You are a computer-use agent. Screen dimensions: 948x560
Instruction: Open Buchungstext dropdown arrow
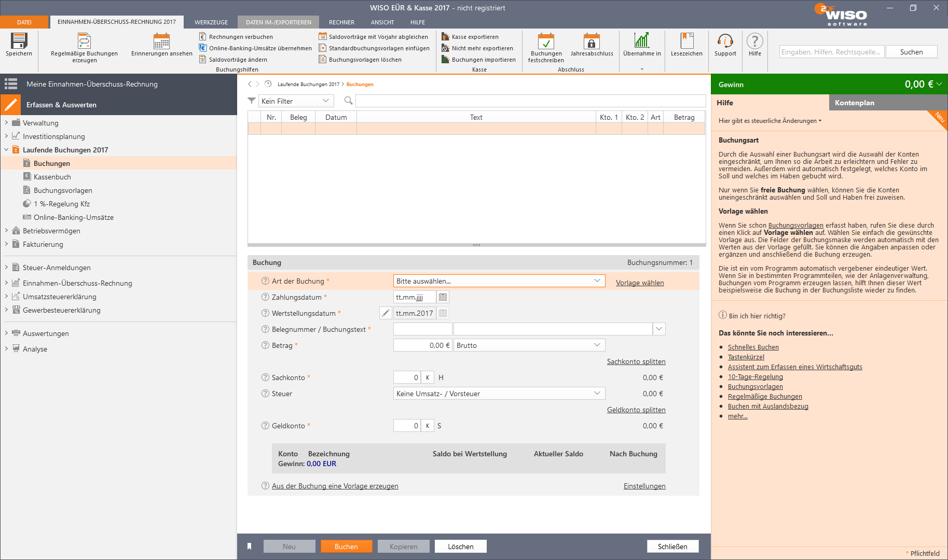tap(659, 329)
